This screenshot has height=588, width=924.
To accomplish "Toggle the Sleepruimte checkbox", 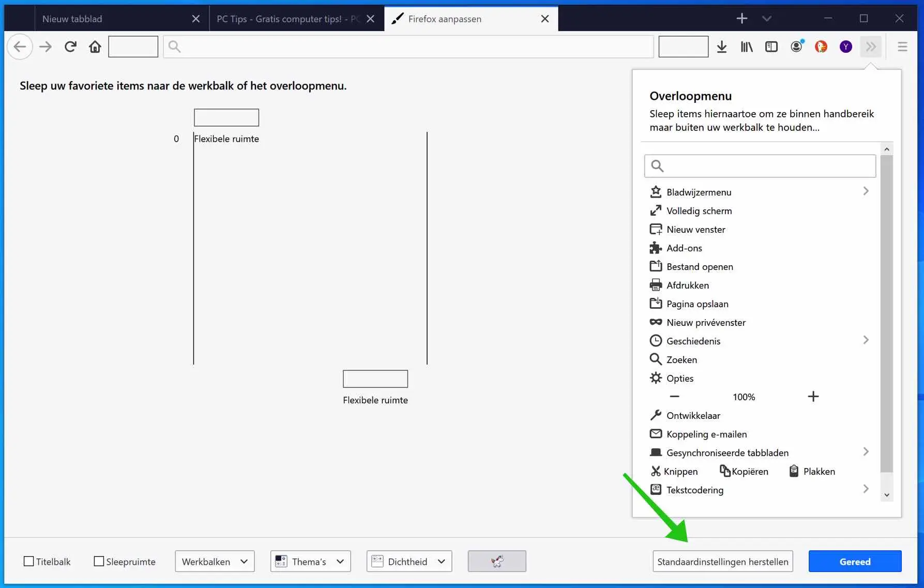I will [x=99, y=561].
